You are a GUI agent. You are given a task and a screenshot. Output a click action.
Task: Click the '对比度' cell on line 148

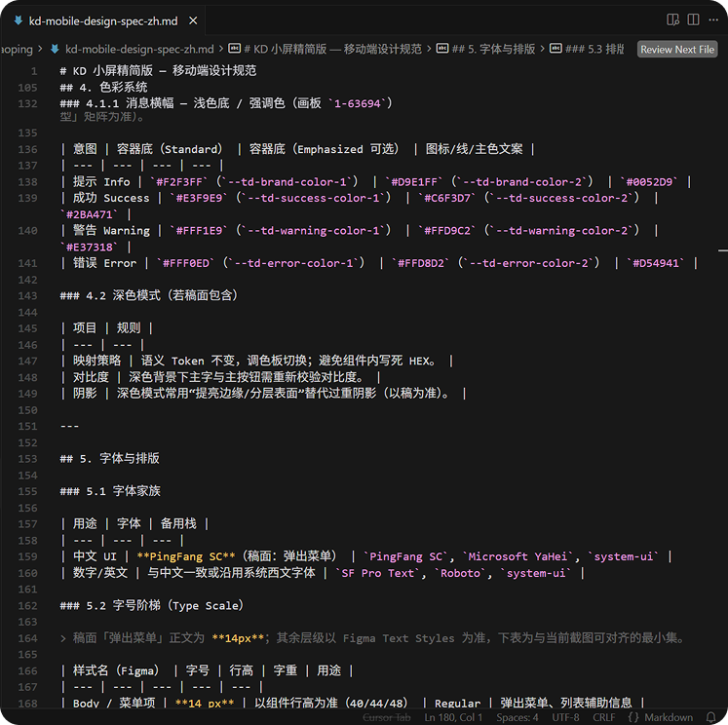91,377
